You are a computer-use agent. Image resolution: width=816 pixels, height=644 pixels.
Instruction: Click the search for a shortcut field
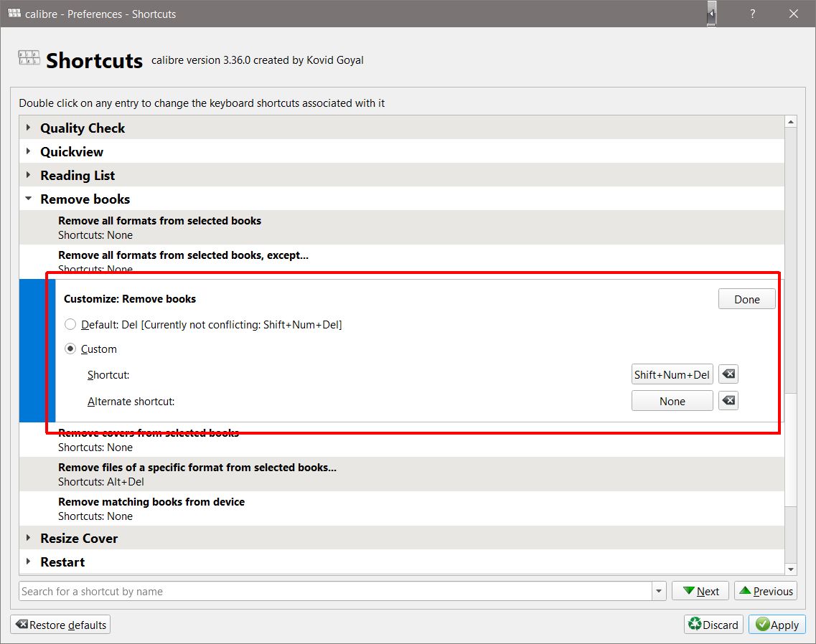[x=334, y=591]
